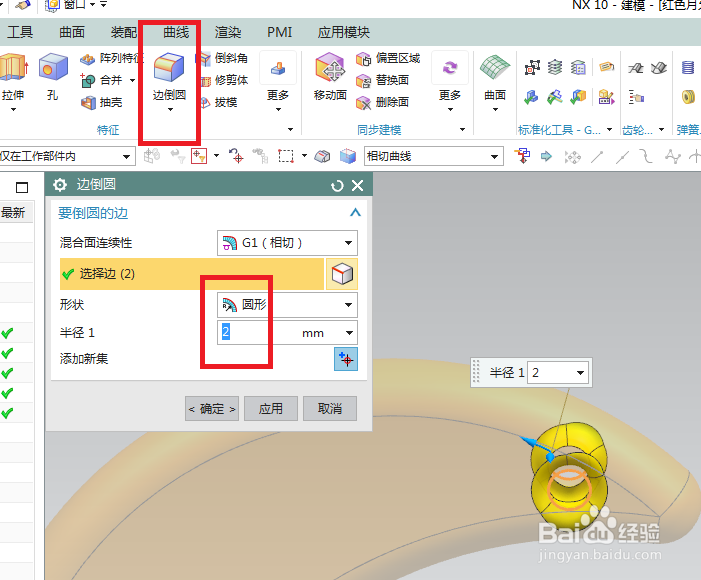Viewport: 701px width, 580px height.
Task: Select the Draft (拔模) tool
Action: click(x=219, y=102)
